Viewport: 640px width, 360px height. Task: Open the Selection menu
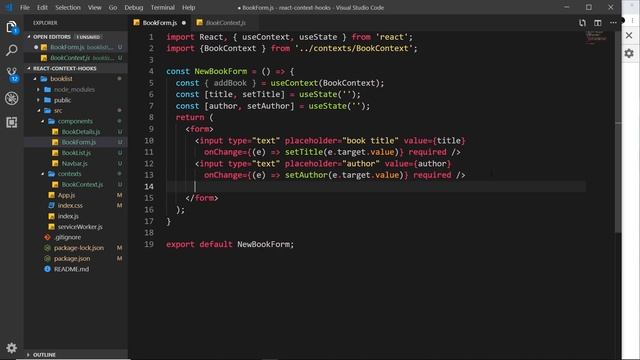[68, 7]
